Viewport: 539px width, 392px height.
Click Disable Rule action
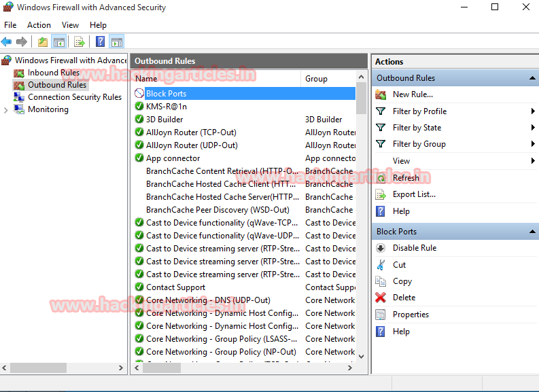[415, 248]
